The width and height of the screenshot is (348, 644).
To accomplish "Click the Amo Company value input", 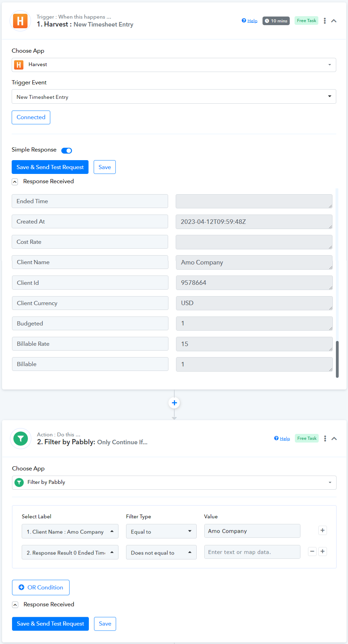I will (x=252, y=531).
